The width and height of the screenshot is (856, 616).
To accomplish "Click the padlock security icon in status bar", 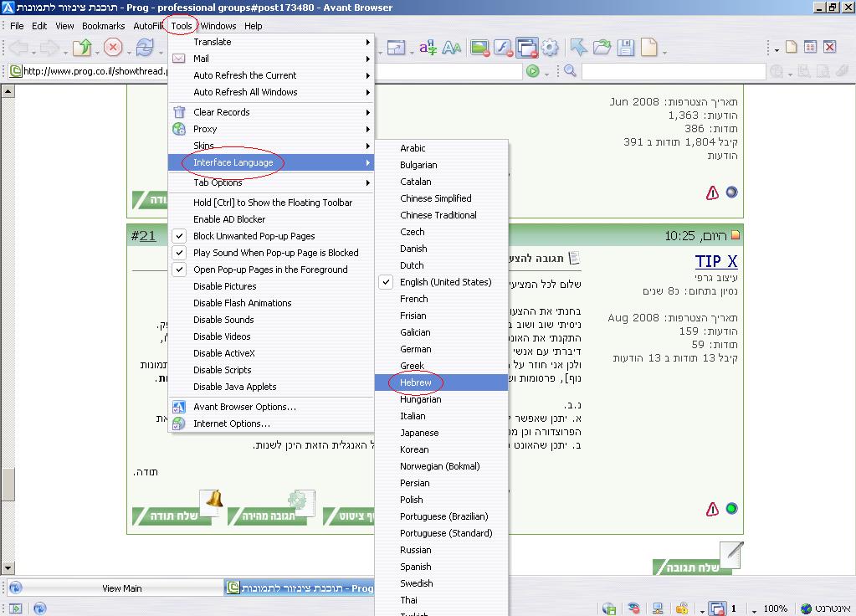I will [682, 608].
